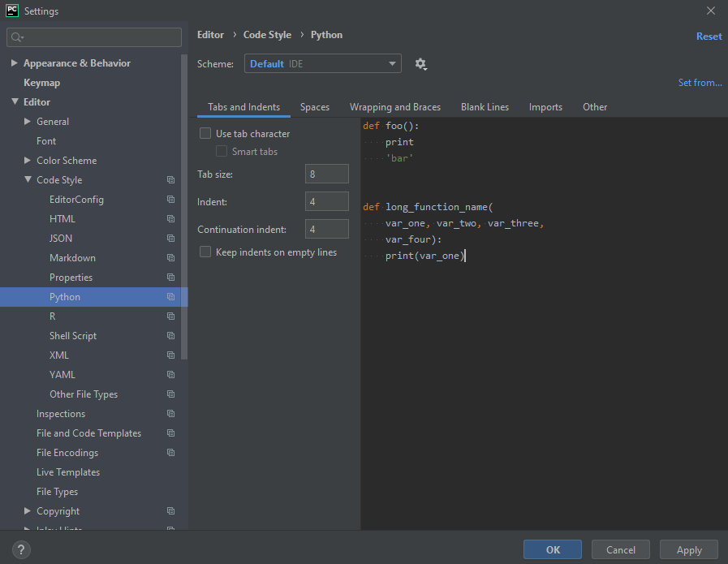The width and height of the screenshot is (728, 564).
Task: Expand the Color Scheme node
Action: 28,160
